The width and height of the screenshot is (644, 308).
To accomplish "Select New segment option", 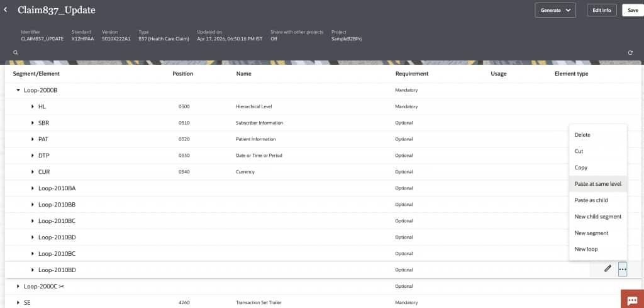I will point(598,233).
